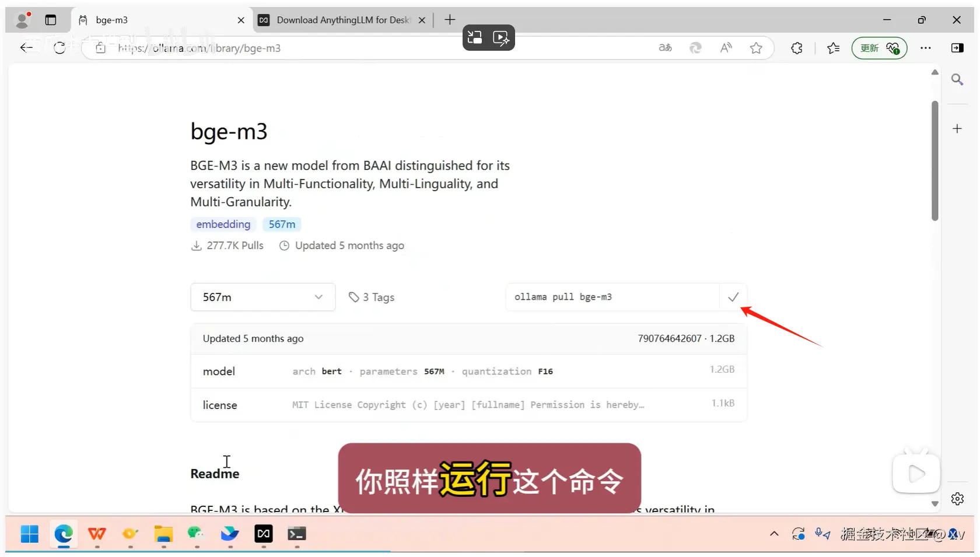Viewport: 980px width, 557px height.
Task: Open the Favorites list
Action: pyautogui.click(x=833, y=48)
